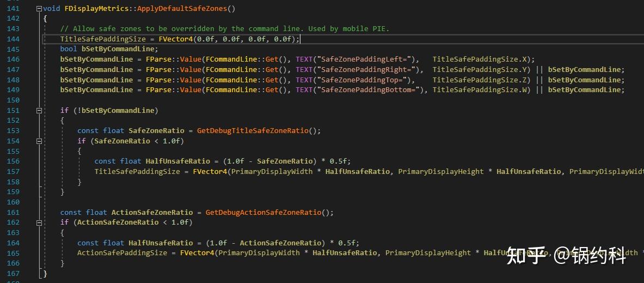Click line number 150 in the gutter

click(13, 100)
